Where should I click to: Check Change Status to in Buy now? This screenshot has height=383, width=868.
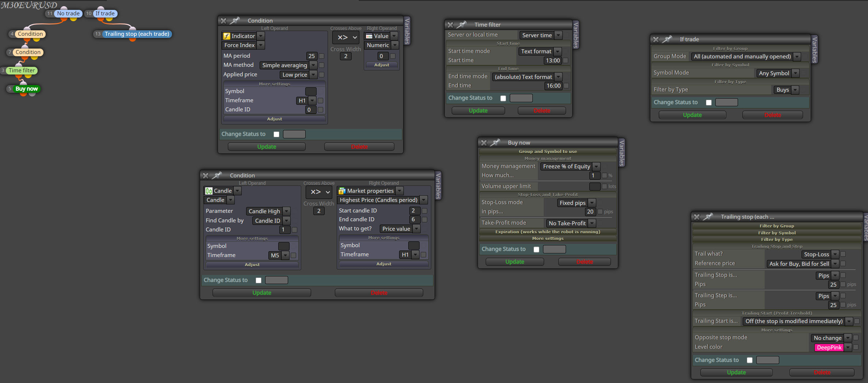[536, 249]
